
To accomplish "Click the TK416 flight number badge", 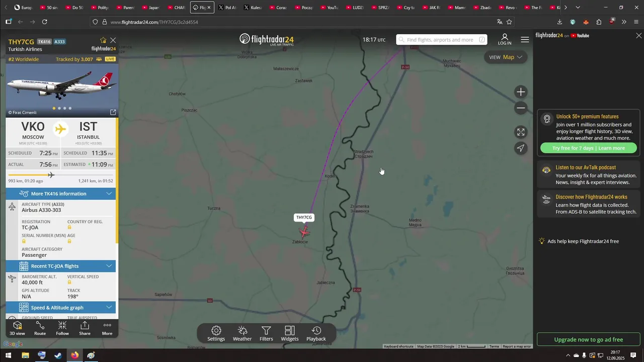I will click(44, 42).
